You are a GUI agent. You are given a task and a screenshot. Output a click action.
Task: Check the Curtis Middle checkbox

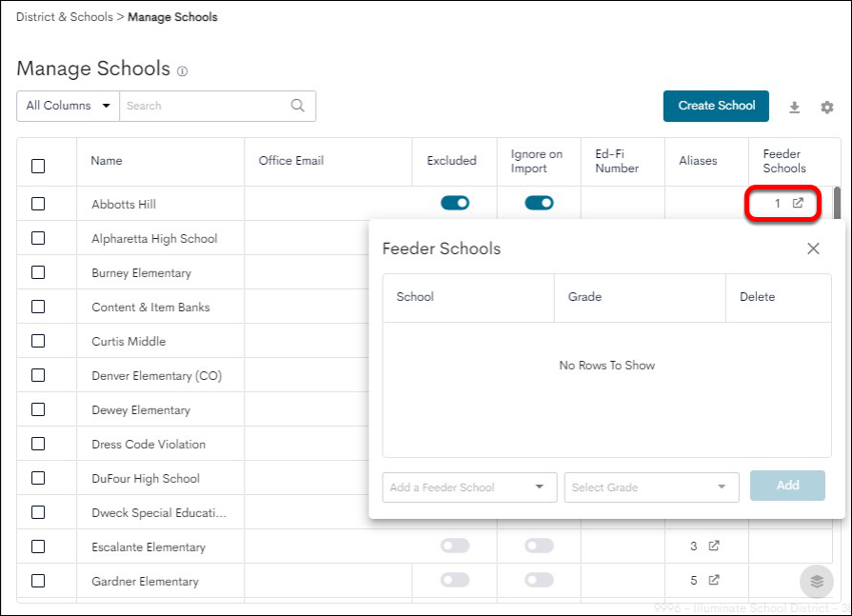click(38, 341)
